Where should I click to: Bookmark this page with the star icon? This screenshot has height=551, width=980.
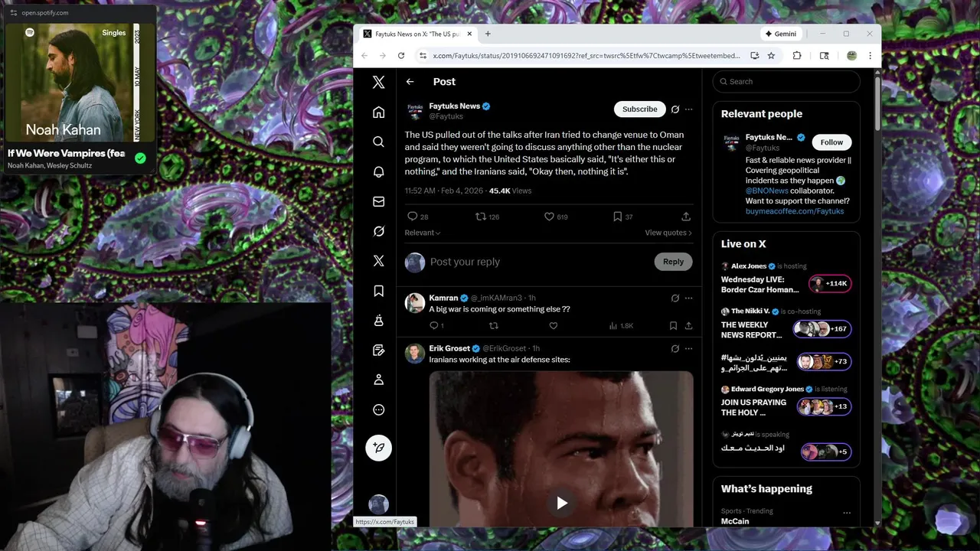771,55
